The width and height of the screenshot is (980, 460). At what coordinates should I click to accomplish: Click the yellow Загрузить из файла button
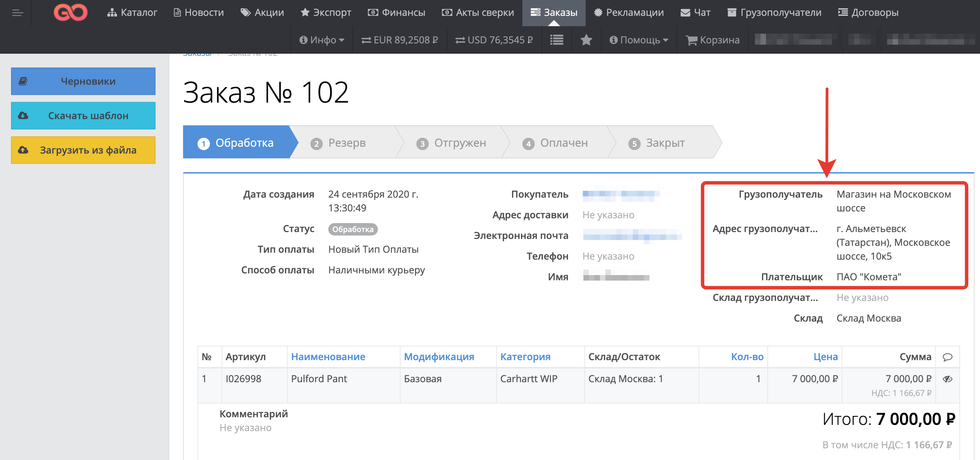pyautogui.click(x=83, y=150)
